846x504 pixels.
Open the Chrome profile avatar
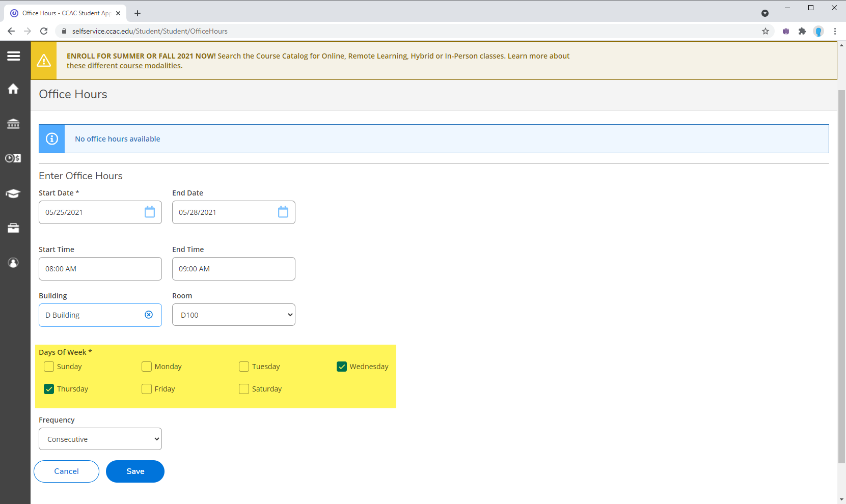tap(818, 31)
